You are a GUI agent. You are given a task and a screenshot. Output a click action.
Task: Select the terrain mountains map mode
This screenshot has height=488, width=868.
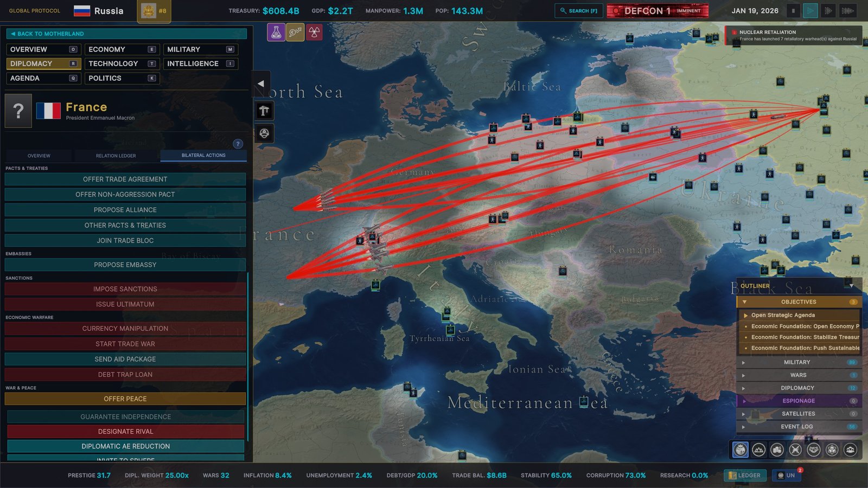(x=759, y=450)
